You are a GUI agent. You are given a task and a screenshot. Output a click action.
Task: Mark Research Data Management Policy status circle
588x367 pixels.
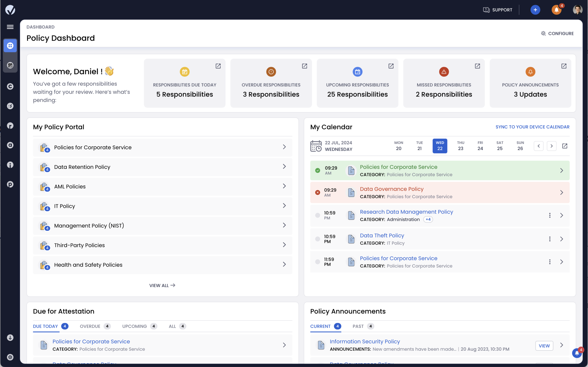(x=317, y=215)
